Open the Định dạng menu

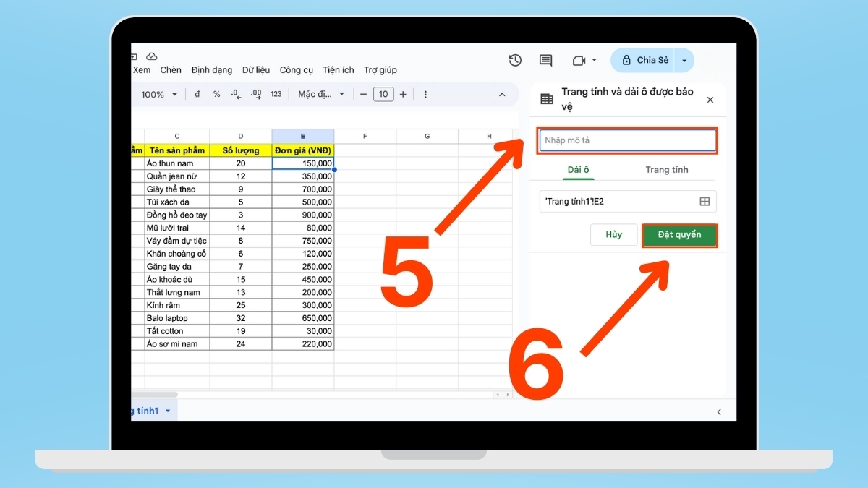[212, 70]
